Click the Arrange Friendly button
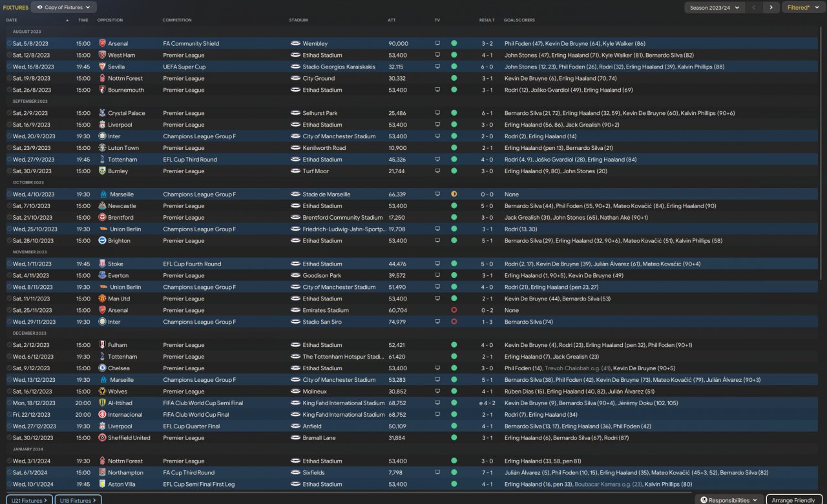Screen dimensions: 827x504 [x=794, y=500]
